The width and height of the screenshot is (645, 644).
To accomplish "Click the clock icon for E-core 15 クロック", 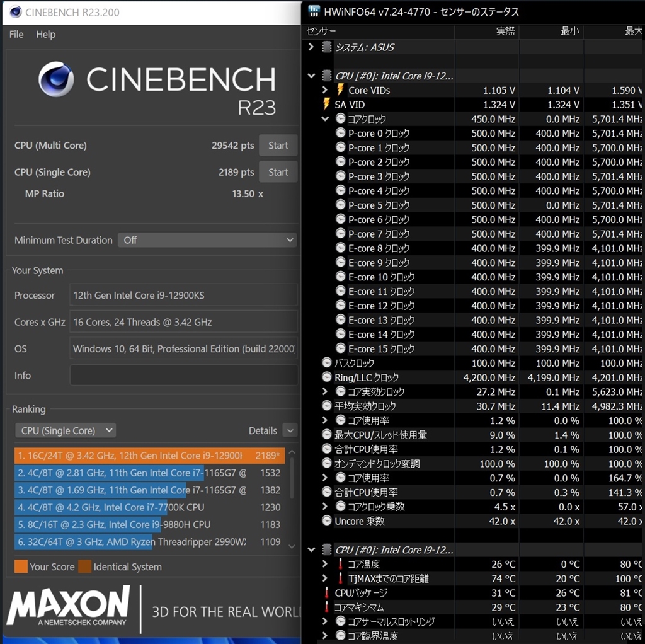I will [x=340, y=348].
